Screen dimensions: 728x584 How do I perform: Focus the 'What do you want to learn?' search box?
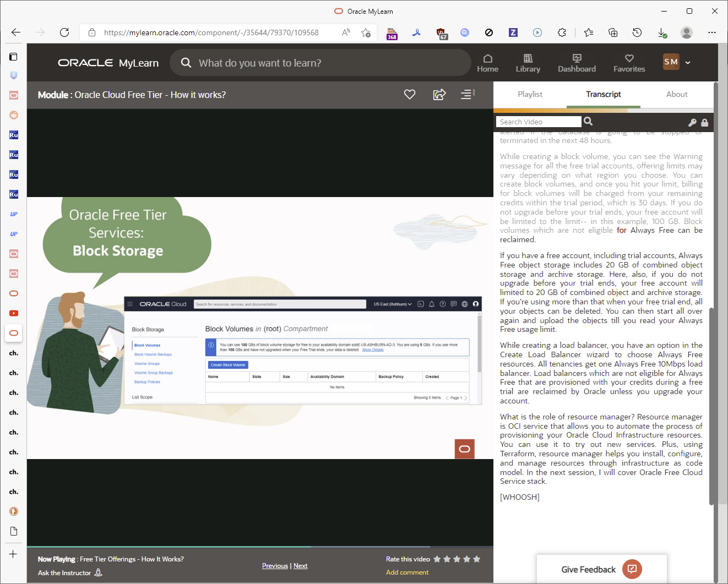pos(320,63)
